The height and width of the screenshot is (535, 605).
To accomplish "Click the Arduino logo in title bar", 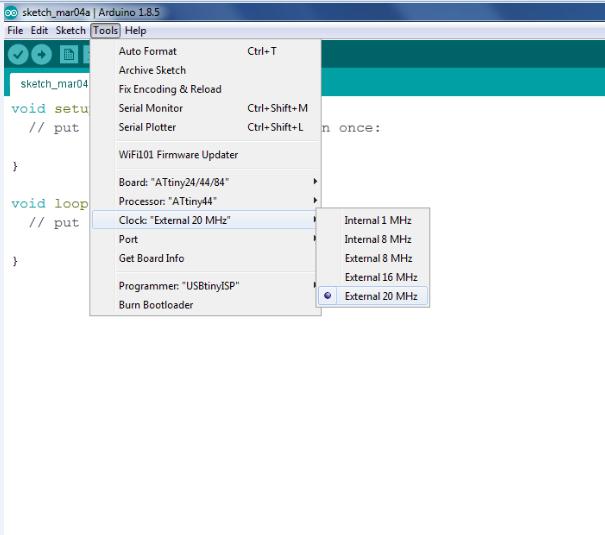I will 11,12.
